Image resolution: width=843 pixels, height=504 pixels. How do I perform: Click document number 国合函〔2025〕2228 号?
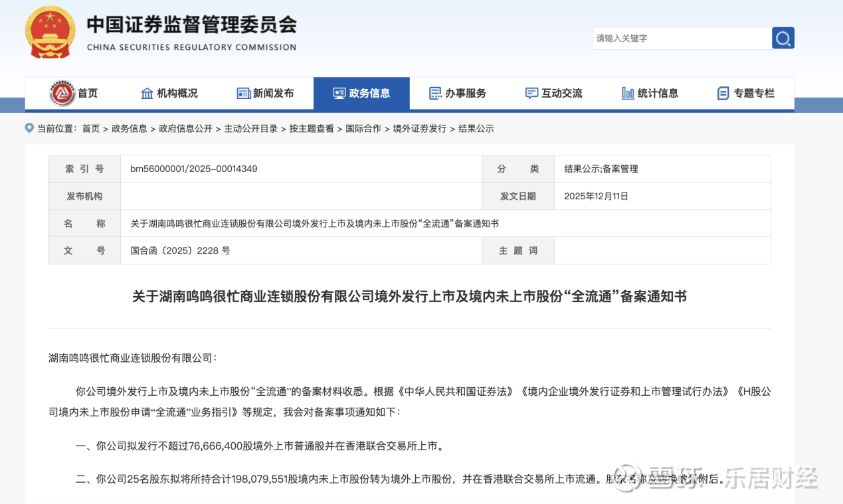tap(180, 250)
